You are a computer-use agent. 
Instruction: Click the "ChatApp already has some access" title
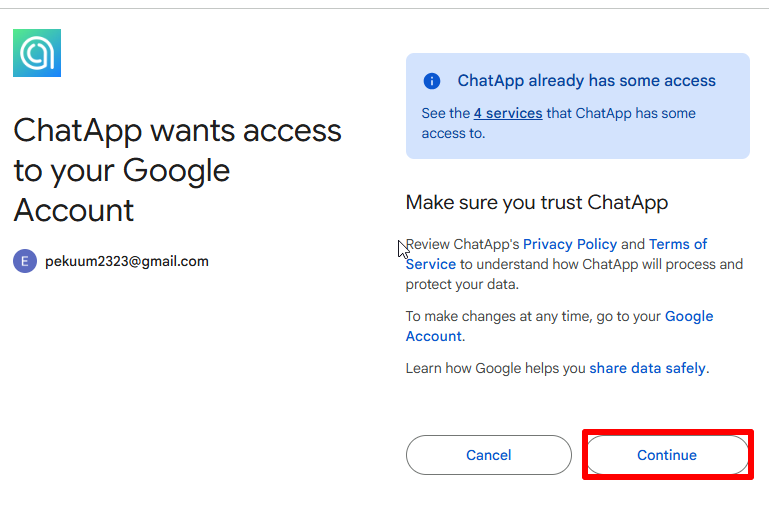click(x=586, y=81)
